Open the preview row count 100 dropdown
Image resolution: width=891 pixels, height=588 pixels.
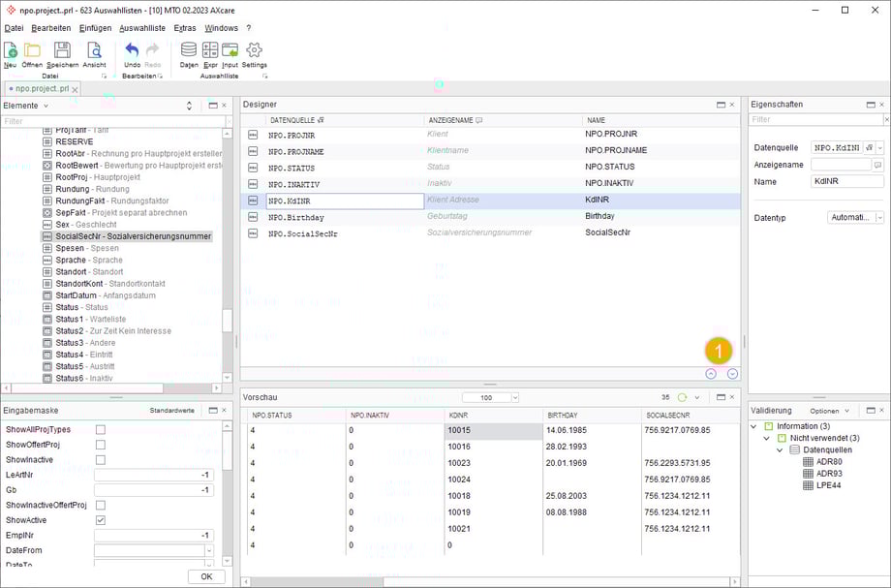[515, 398]
